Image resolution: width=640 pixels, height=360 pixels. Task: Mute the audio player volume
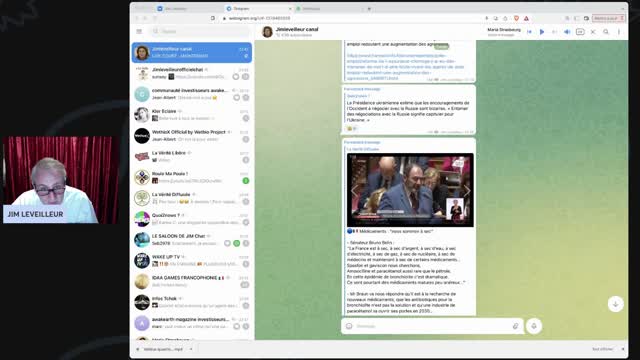point(567,32)
